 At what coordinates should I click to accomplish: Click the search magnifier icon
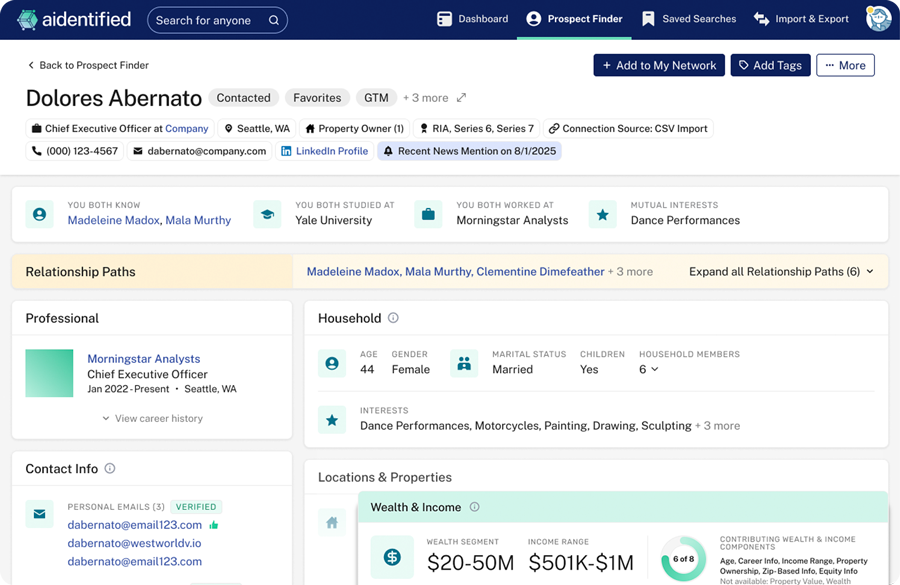click(x=274, y=20)
